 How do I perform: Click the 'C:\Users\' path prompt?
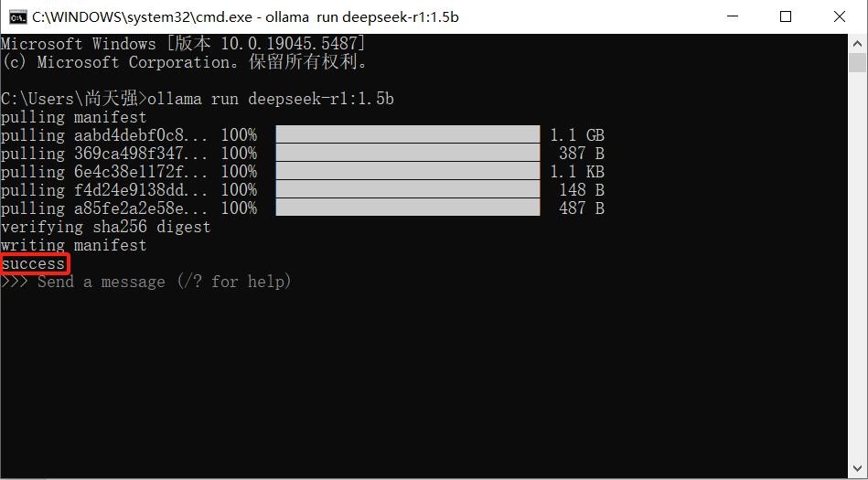click(x=73, y=99)
